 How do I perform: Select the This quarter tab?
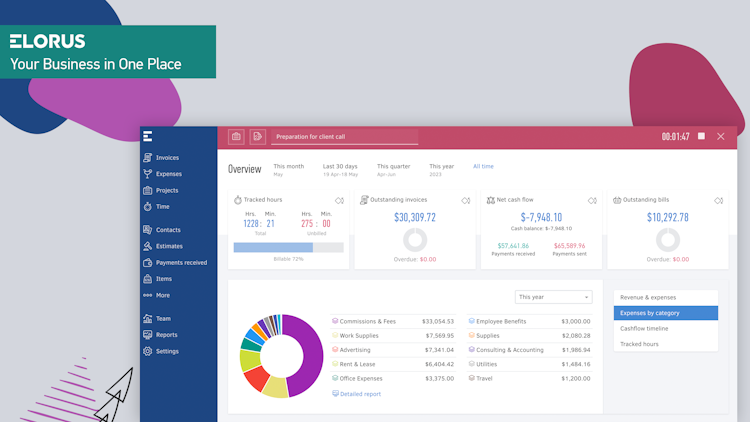(x=393, y=170)
